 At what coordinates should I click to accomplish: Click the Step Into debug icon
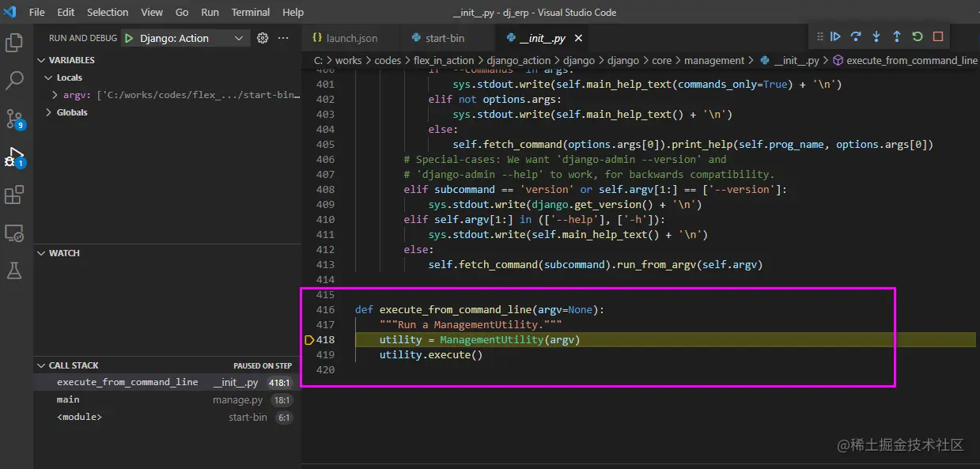coord(876,36)
